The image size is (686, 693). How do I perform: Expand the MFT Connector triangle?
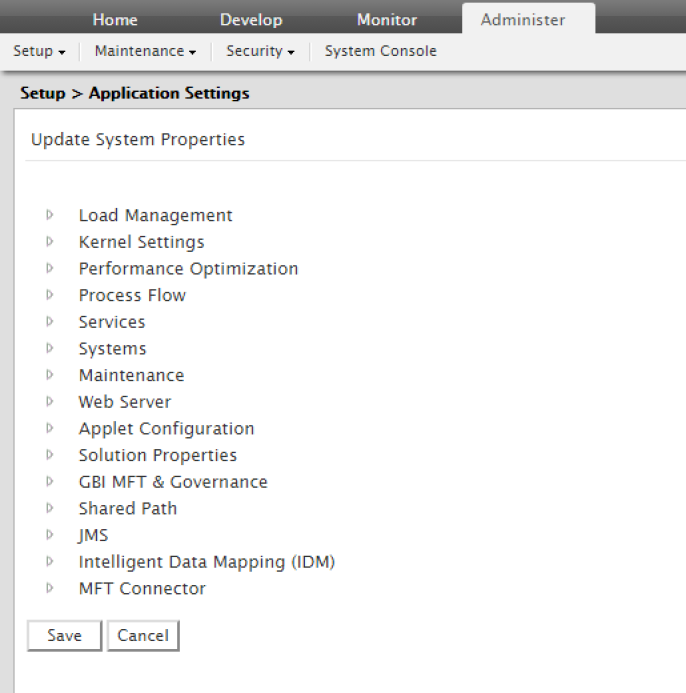pyautogui.click(x=49, y=588)
